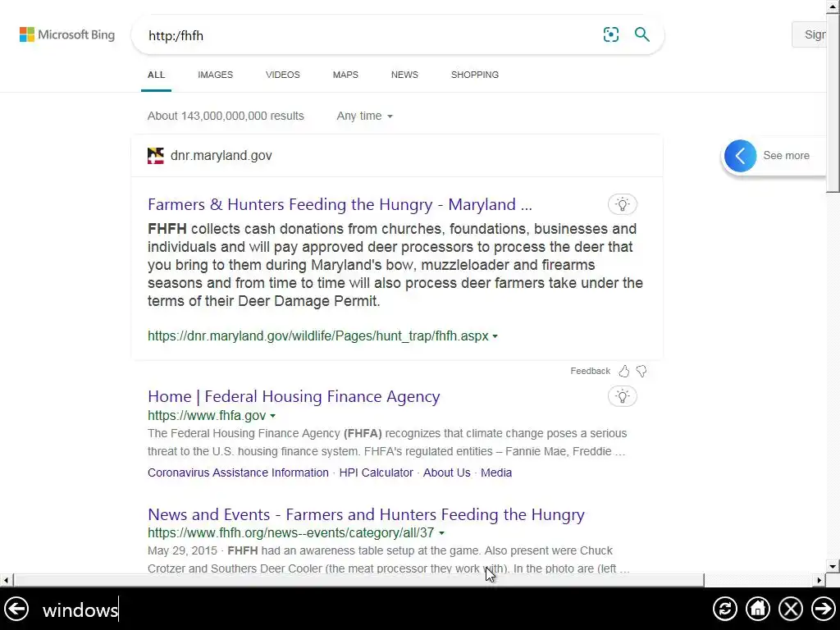The width and height of the screenshot is (840, 630).
Task: Click the horizontal scrollbar left arrow
Action: 6,580
